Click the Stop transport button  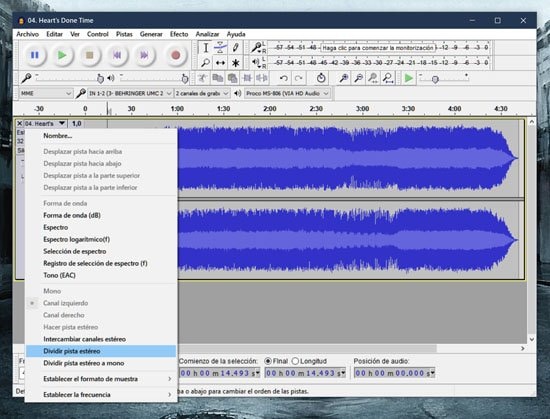(89, 55)
